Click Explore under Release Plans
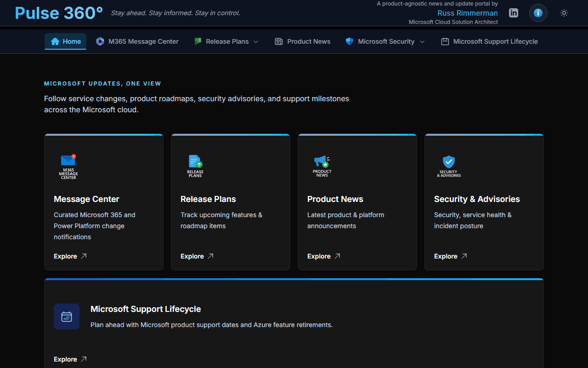This screenshot has width=588, height=368. (192, 256)
